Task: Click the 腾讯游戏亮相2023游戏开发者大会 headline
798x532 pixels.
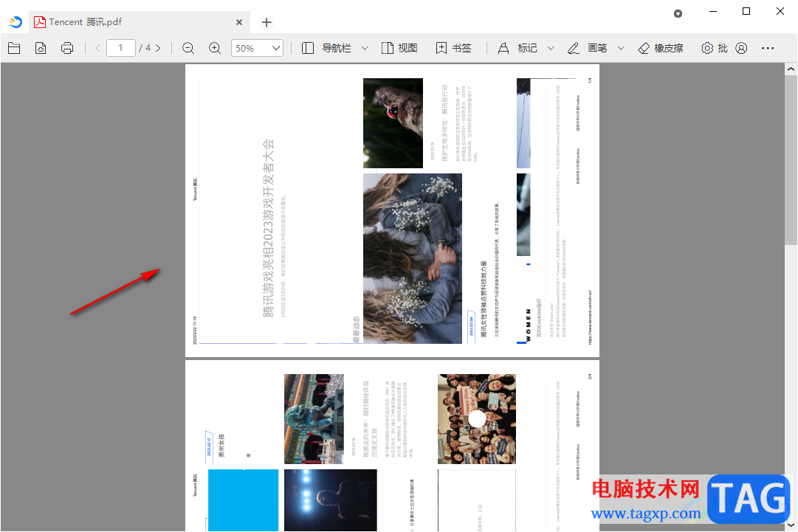Action: coord(268,228)
